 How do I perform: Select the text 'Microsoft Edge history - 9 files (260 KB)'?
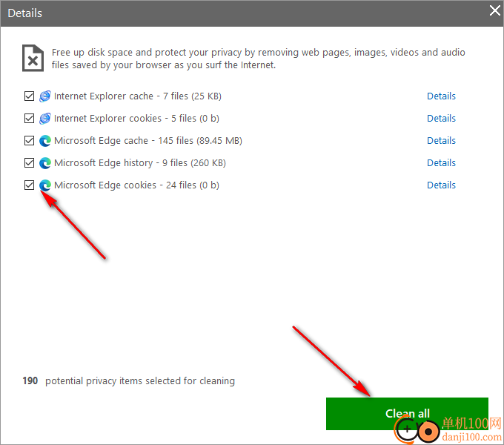[x=140, y=162]
